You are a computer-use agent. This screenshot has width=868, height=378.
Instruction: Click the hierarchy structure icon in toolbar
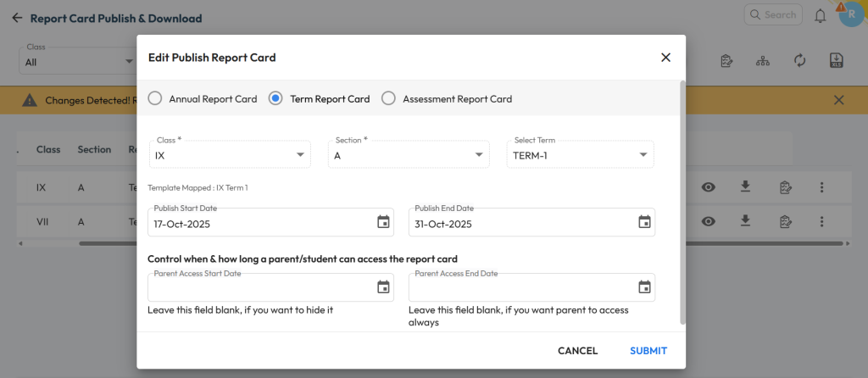coord(763,61)
